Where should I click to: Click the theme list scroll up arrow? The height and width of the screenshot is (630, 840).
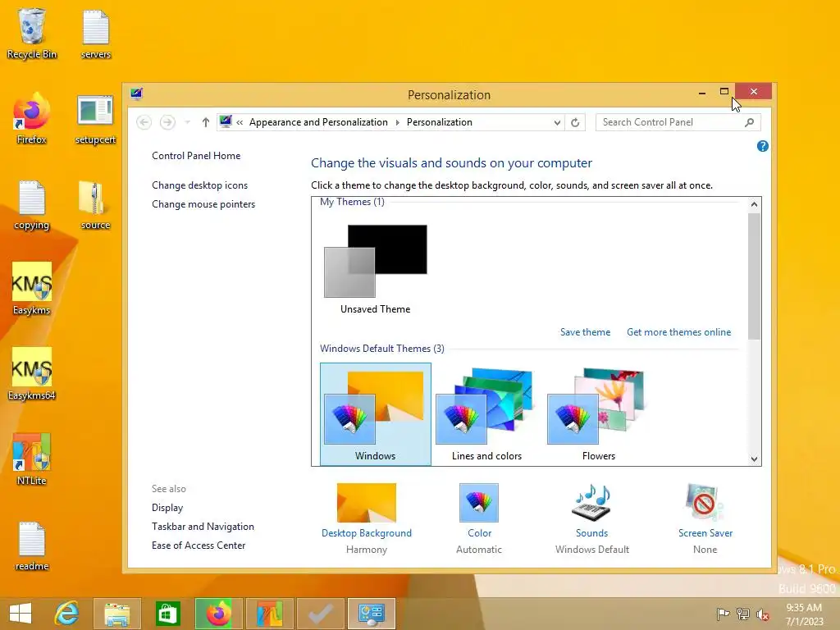point(754,204)
